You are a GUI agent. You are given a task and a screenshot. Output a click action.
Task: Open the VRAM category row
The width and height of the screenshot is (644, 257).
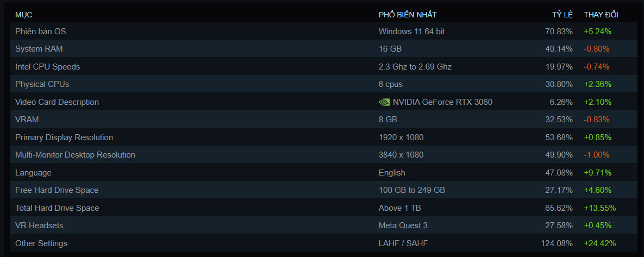27,120
